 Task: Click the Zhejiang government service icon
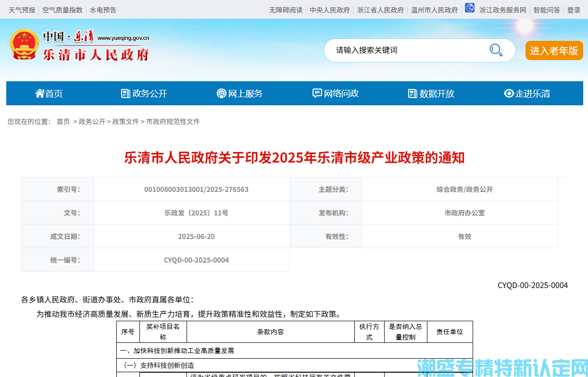(469, 8)
